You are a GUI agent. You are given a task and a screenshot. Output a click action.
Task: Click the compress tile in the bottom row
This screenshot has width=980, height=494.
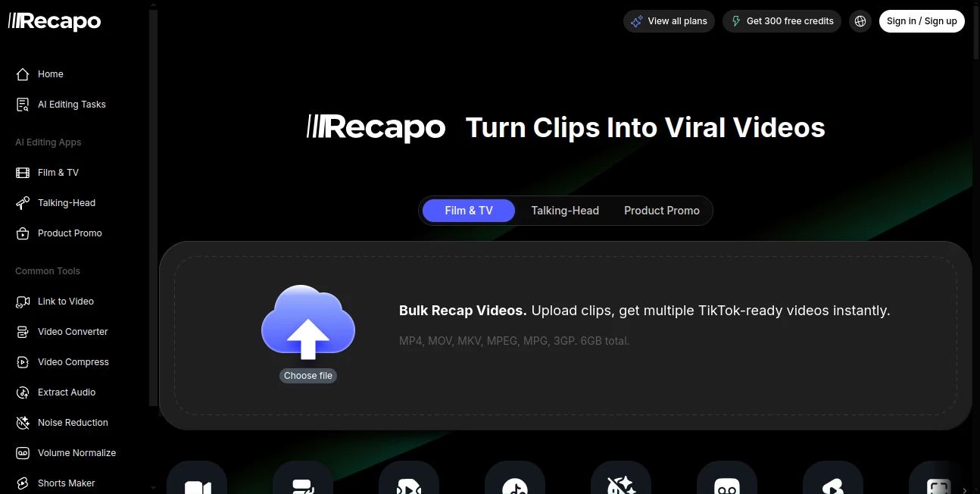click(x=409, y=477)
